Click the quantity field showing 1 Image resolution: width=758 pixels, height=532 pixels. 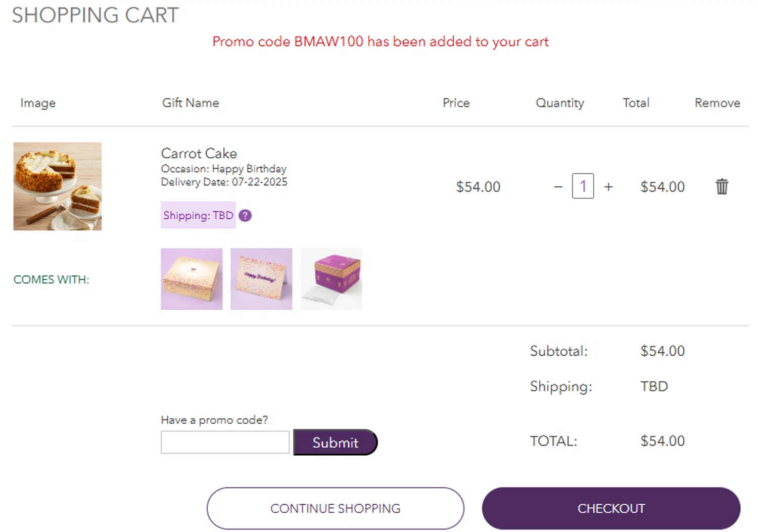click(583, 186)
